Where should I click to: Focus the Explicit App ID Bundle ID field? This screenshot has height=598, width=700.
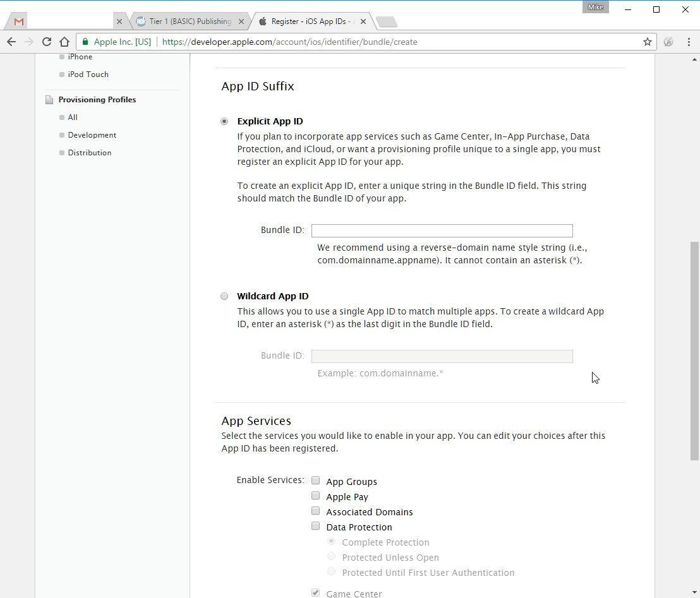(x=442, y=230)
